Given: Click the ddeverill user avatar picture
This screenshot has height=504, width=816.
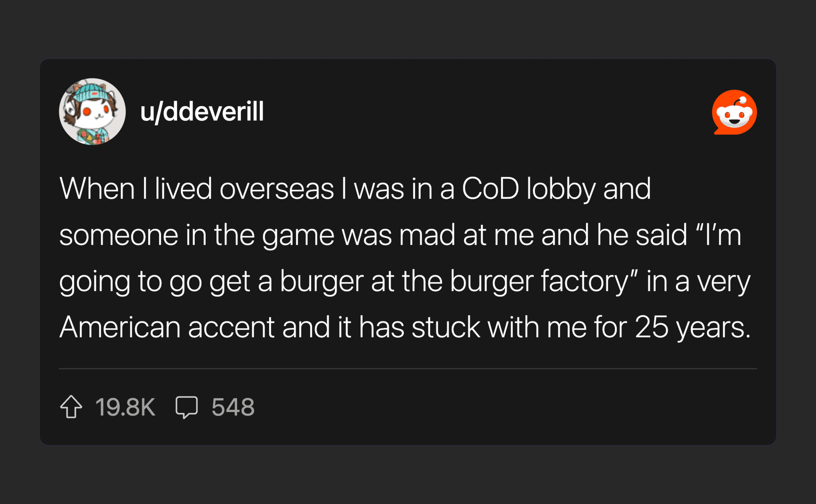Looking at the screenshot, I should (x=92, y=112).
